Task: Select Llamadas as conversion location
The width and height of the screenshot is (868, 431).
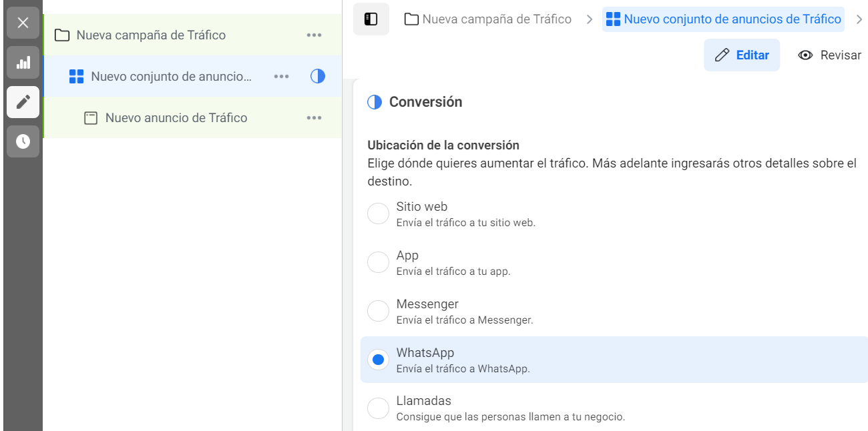Action: tap(378, 408)
